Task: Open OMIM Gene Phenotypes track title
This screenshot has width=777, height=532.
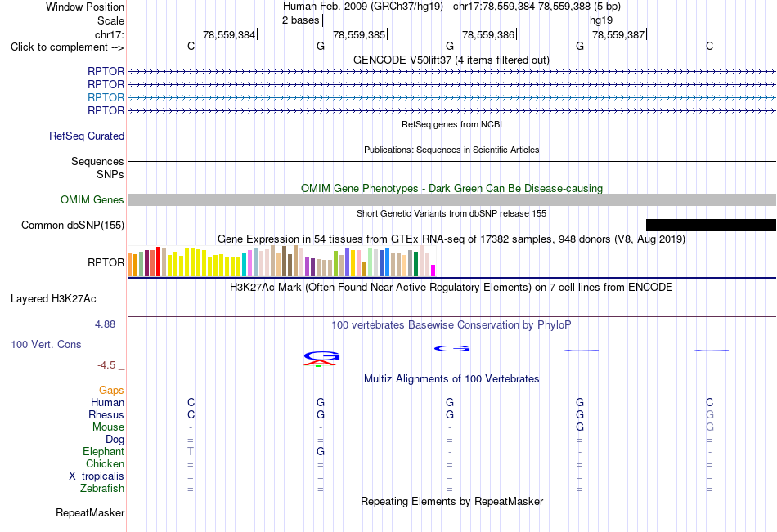Action: coord(451,188)
